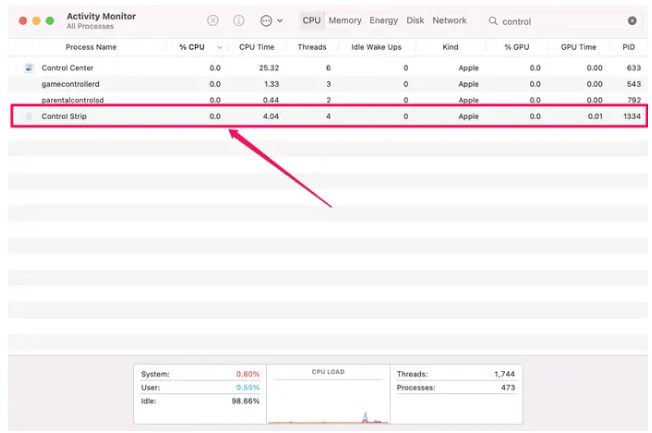Switch to the Network tab

coord(449,20)
